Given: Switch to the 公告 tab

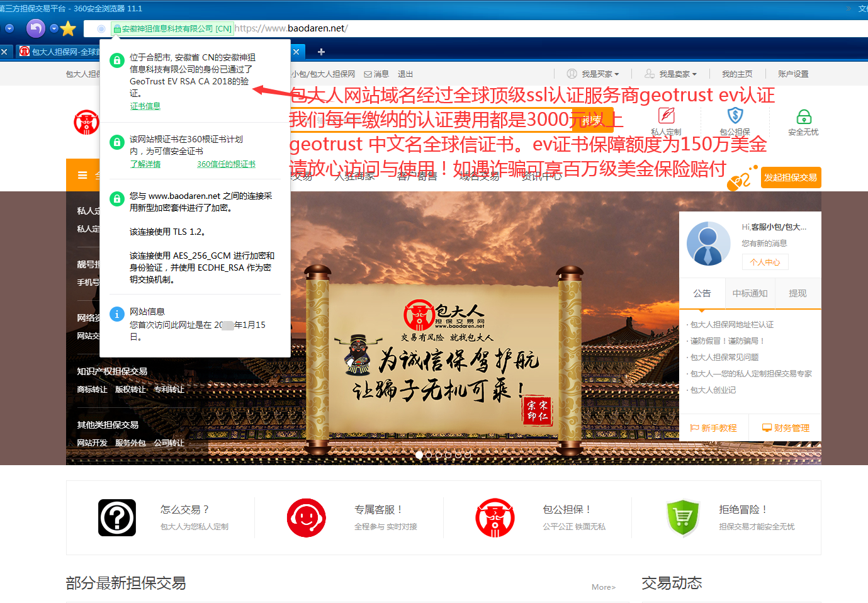Looking at the screenshot, I should click(x=702, y=293).
